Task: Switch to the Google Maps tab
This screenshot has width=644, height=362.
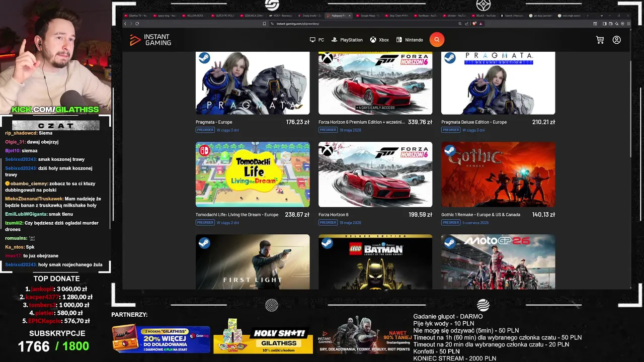Action: coord(367,16)
